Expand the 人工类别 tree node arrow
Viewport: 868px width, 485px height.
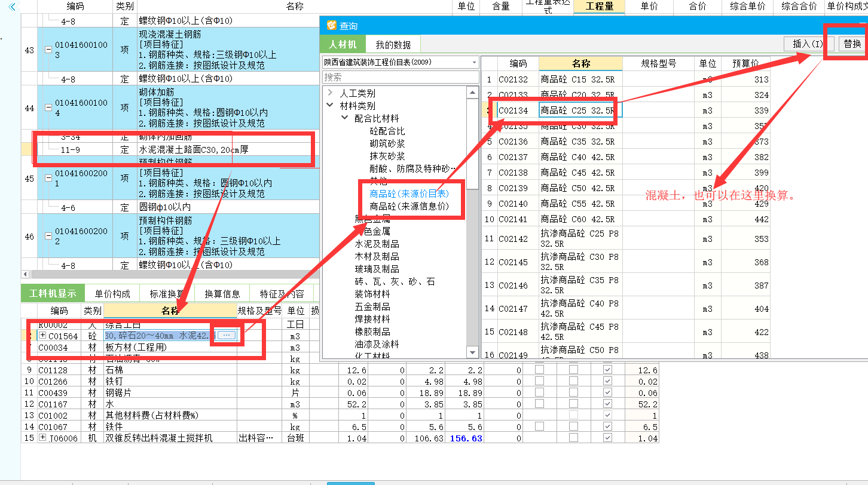pyautogui.click(x=330, y=93)
